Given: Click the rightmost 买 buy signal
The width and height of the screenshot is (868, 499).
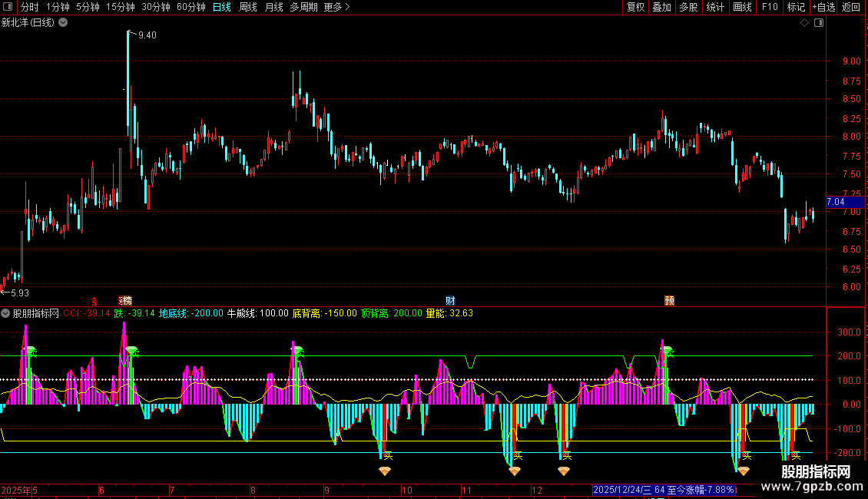Looking at the screenshot, I should (x=796, y=456).
